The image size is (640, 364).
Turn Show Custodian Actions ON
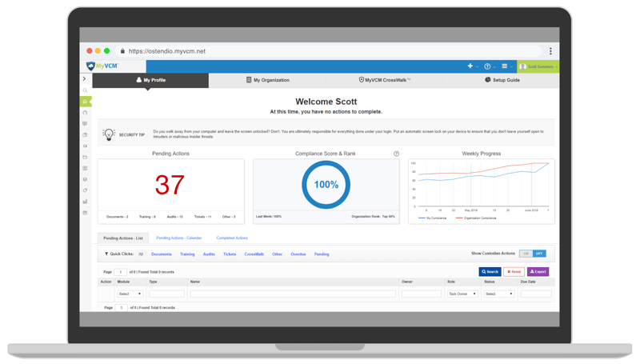[x=526, y=254]
